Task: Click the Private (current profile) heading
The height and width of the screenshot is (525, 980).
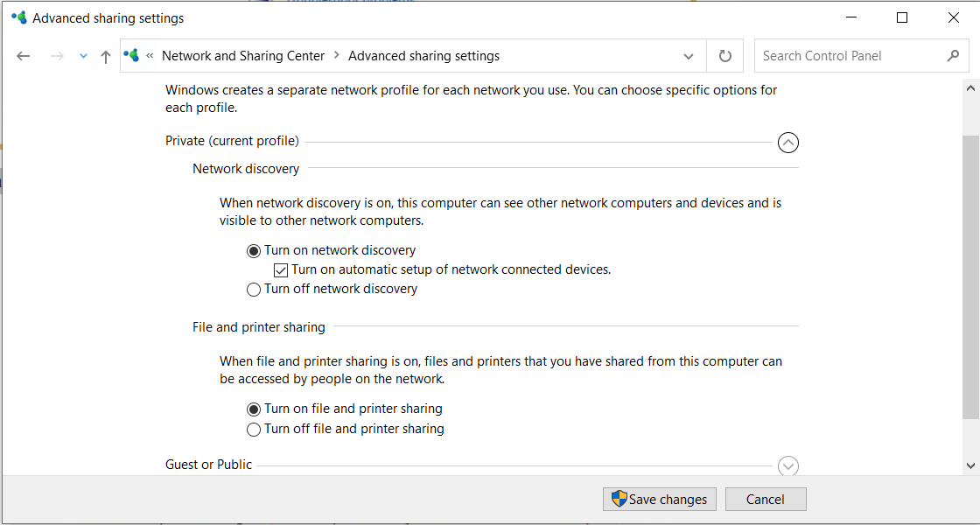Action: coord(232,141)
